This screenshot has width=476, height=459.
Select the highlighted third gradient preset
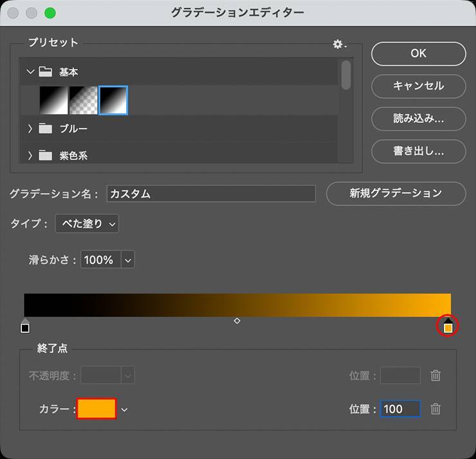point(113,100)
